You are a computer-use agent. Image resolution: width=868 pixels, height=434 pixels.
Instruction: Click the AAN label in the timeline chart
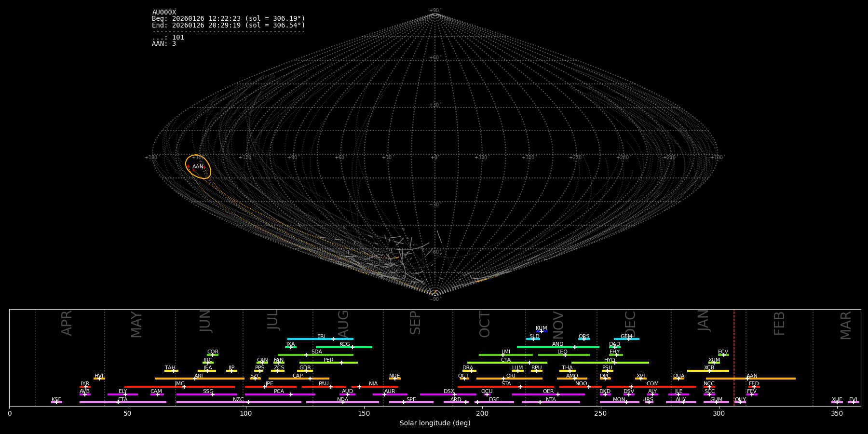[x=752, y=376]
